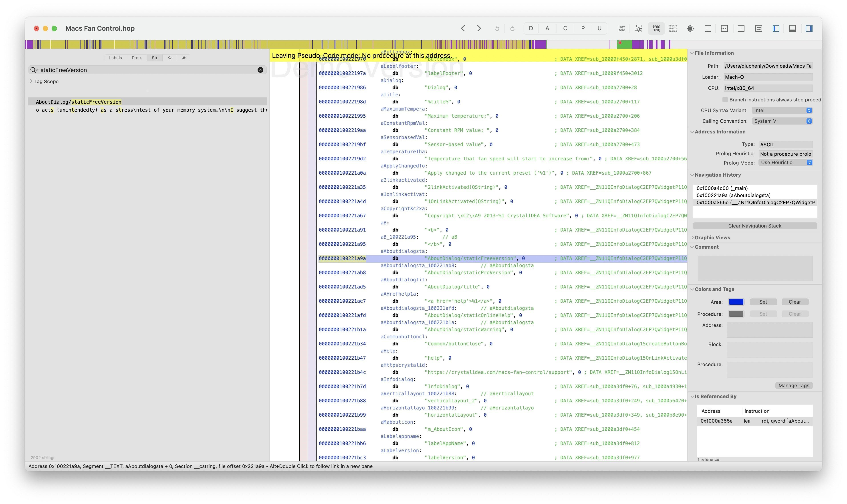Click the single pane '1' icon

pyautogui.click(x=741, y=28)
